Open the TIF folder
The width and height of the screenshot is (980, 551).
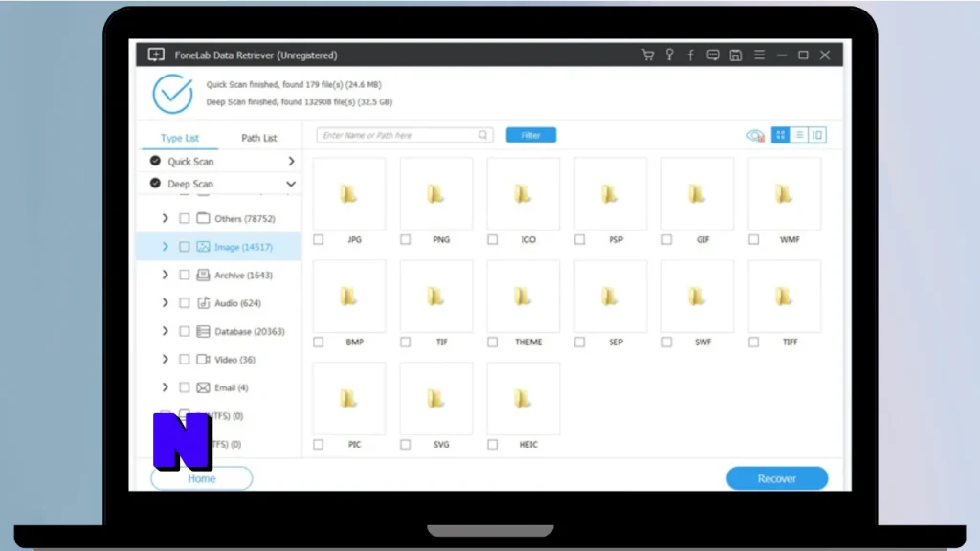436,297
